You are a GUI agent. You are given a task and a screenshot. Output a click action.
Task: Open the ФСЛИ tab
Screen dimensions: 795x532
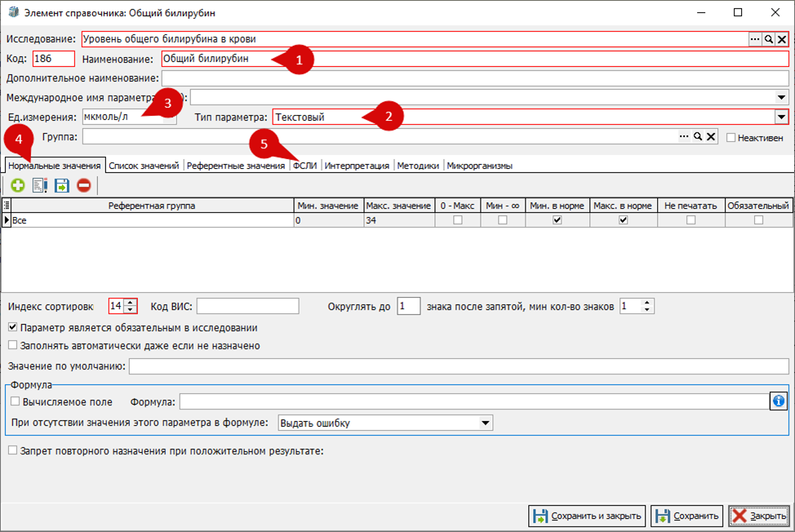[304, 166]
